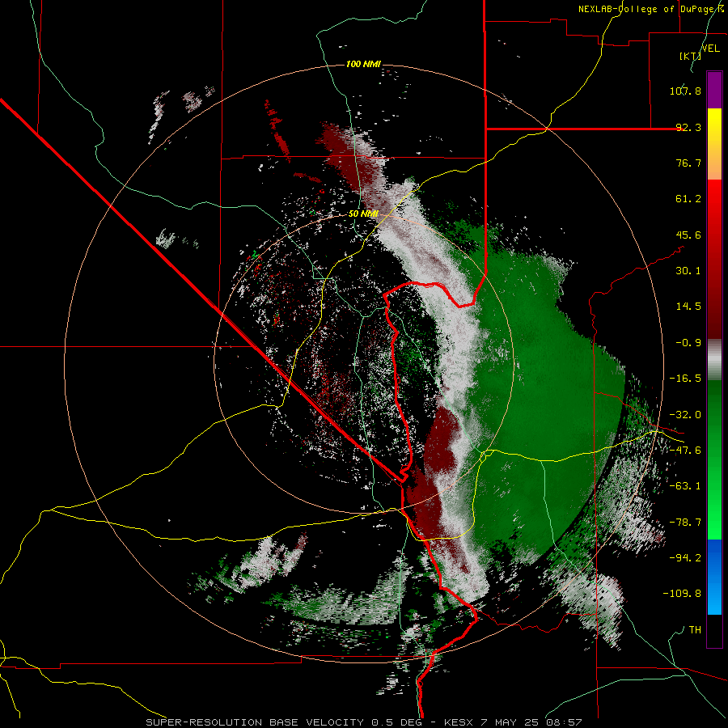The image size is (728, 728).
Task: Click the -78.7 value on the velocity scale
Action: 685,523
